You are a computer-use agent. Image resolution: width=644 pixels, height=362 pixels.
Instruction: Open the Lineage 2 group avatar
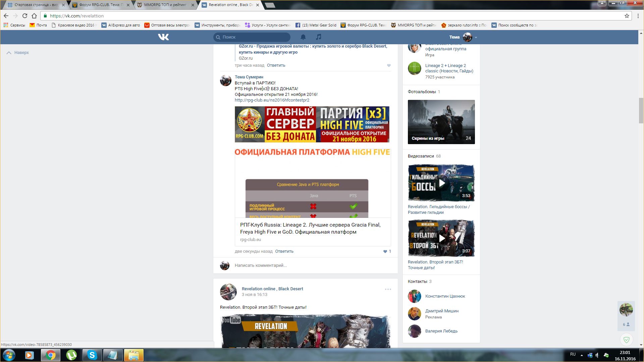coord(415,68)
